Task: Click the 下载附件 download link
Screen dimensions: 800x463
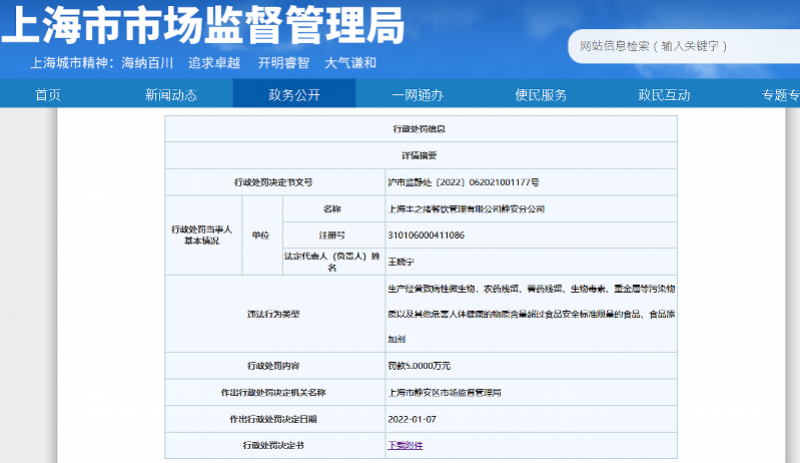Action: point(405,445)
